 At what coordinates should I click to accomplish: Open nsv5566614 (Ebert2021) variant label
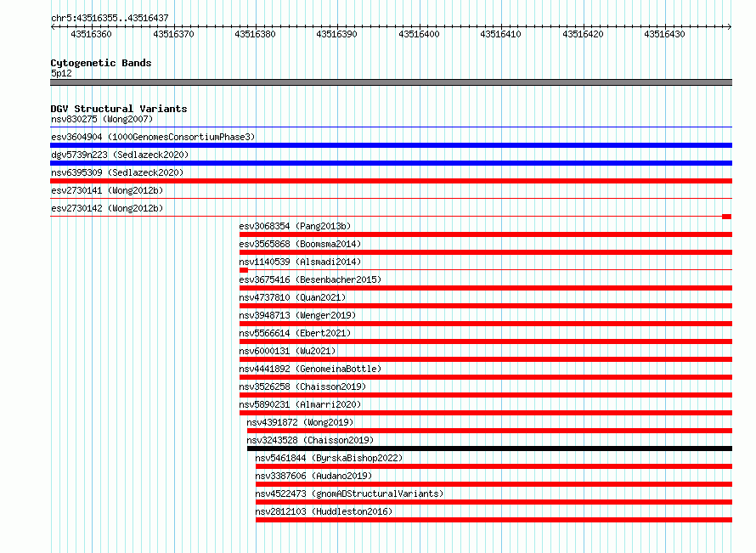point(295,333)
